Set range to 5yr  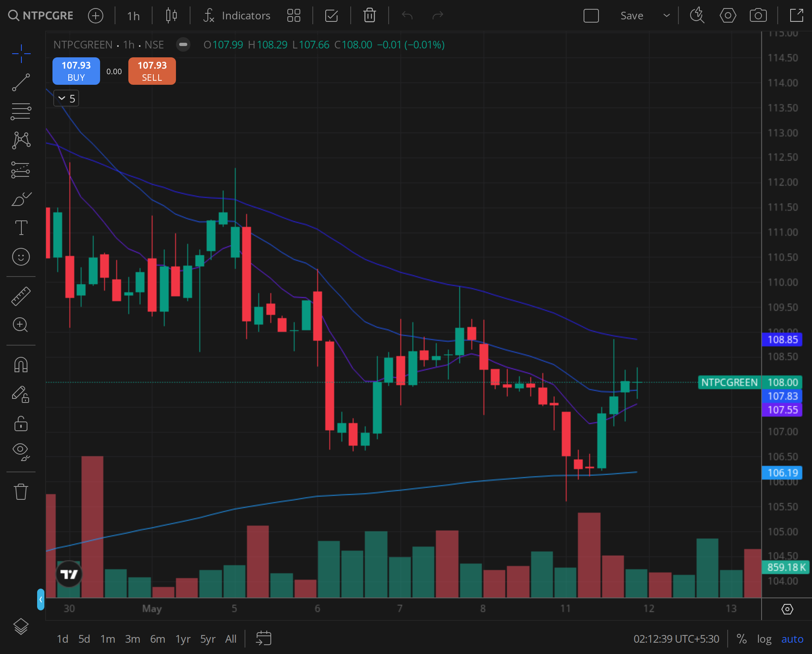[x=208, y=639]
